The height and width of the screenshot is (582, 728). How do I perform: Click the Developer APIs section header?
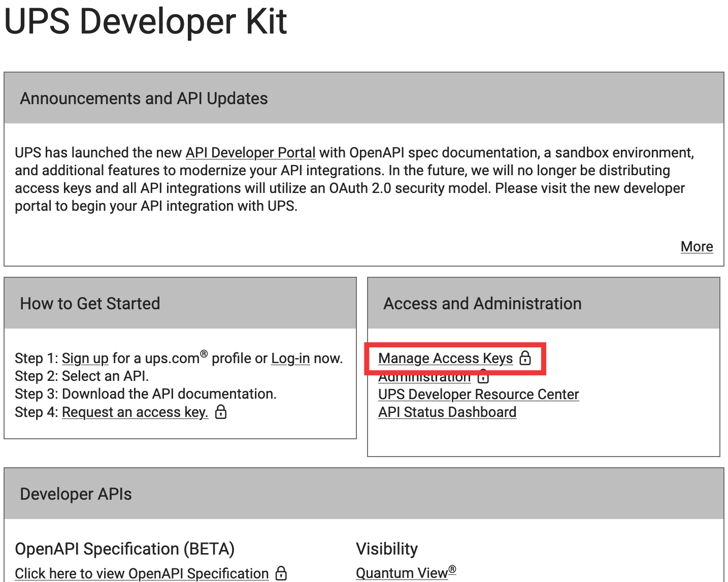76,494
